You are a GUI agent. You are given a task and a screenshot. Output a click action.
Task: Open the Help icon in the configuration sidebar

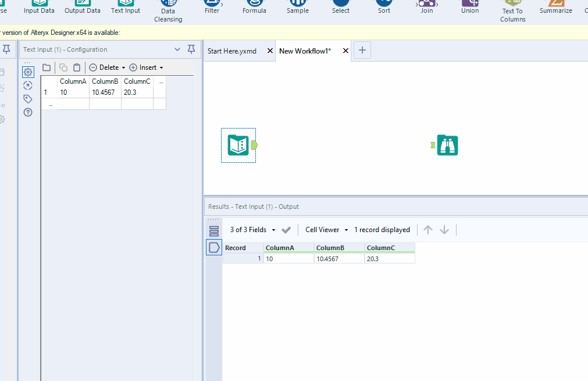point(27,112)
